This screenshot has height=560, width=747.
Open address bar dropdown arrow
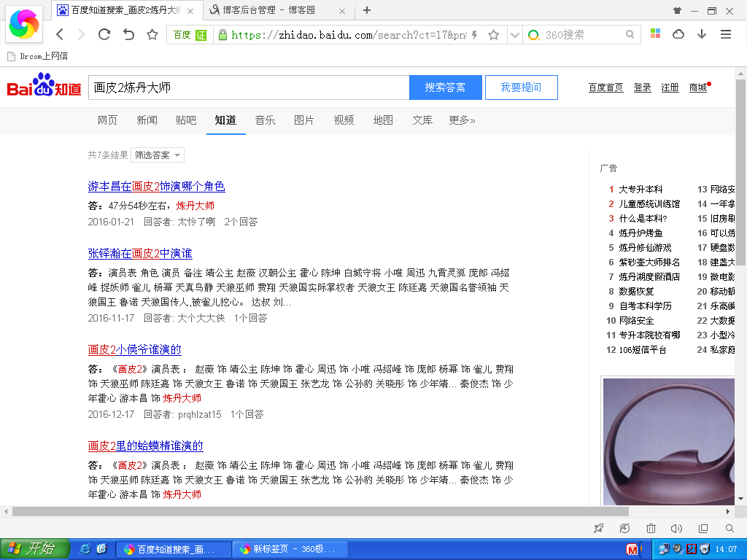pos(514,35)
